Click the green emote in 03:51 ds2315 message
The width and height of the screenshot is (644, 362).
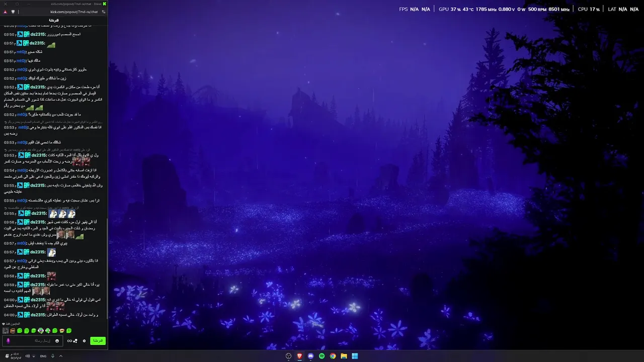point(51,44)
